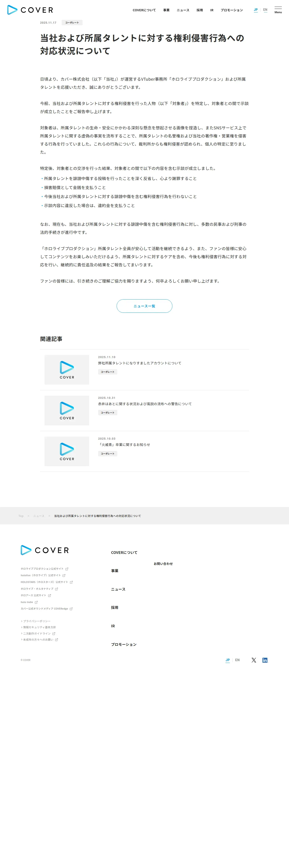Click external icon beside ホロライブプロダクション公式サイト
This screenshot has width=289, height=868.
(67, 569)
